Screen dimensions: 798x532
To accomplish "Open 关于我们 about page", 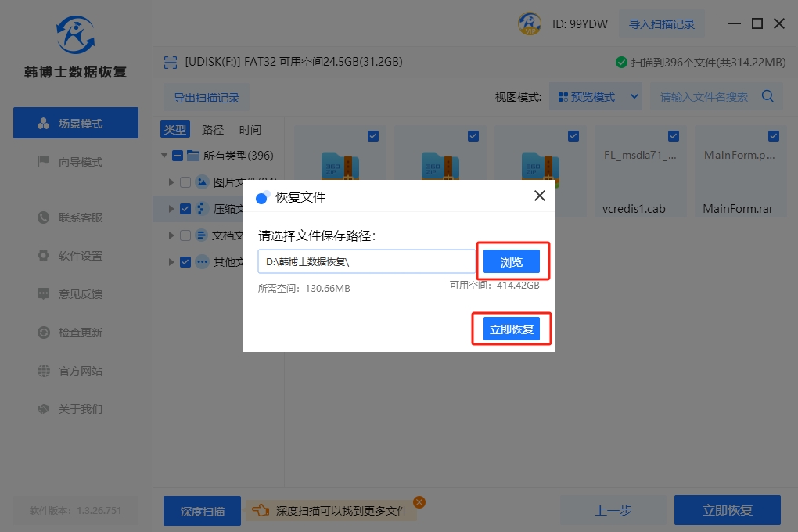I will 80,409.
